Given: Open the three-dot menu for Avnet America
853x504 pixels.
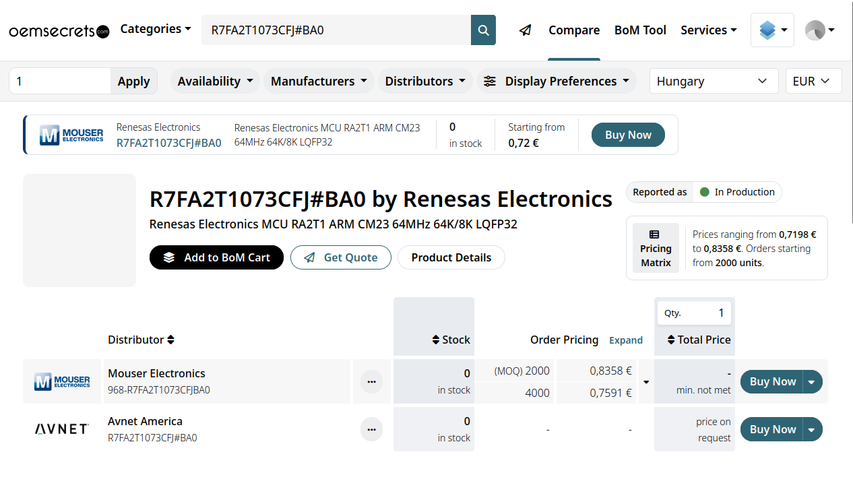Looking at the screenshot, I should pyautogui.click(x=371, y=429).
